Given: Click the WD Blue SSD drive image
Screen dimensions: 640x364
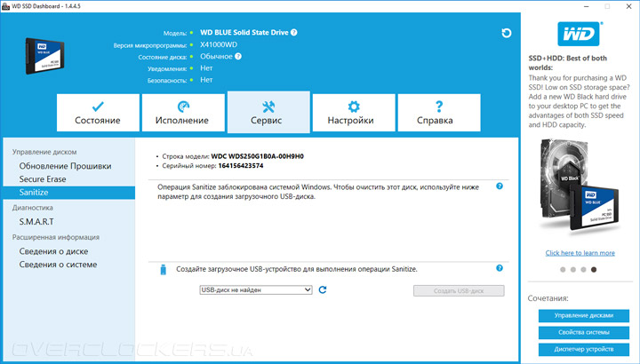Looking at the screenshot, I should pyautogui.click(x=44, y=56).
